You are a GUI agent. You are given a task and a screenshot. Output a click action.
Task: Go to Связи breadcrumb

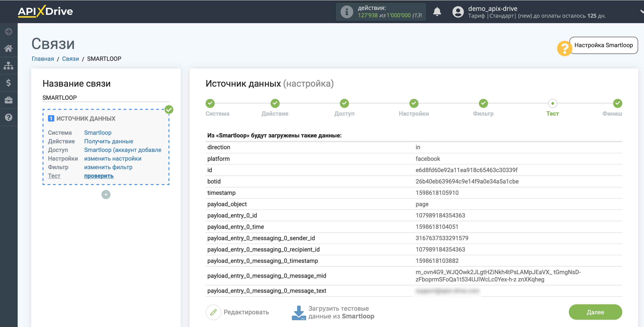pos(70,59)
